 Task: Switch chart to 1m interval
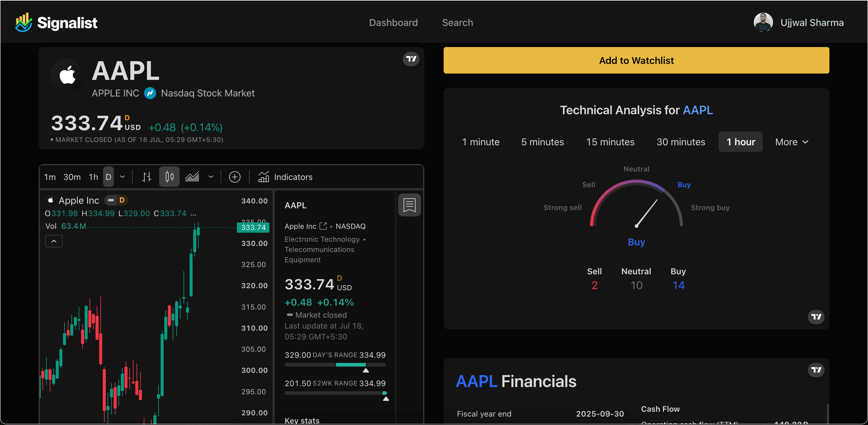pos(50,177)
